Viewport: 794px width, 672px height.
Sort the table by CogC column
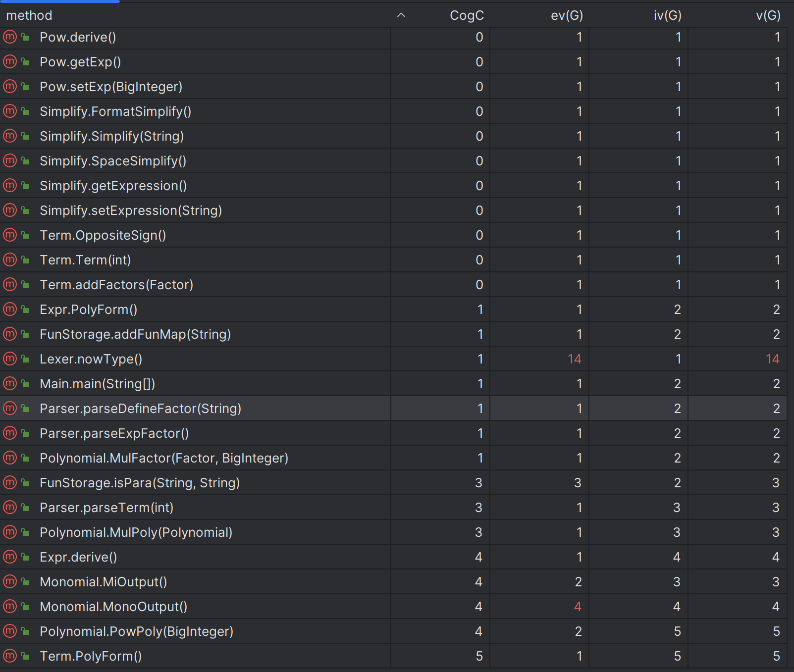[467, 15]
